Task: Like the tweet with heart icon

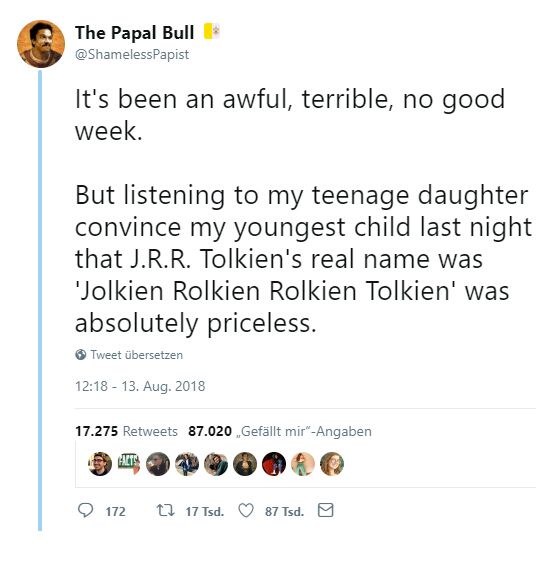Action: (246, 510)
